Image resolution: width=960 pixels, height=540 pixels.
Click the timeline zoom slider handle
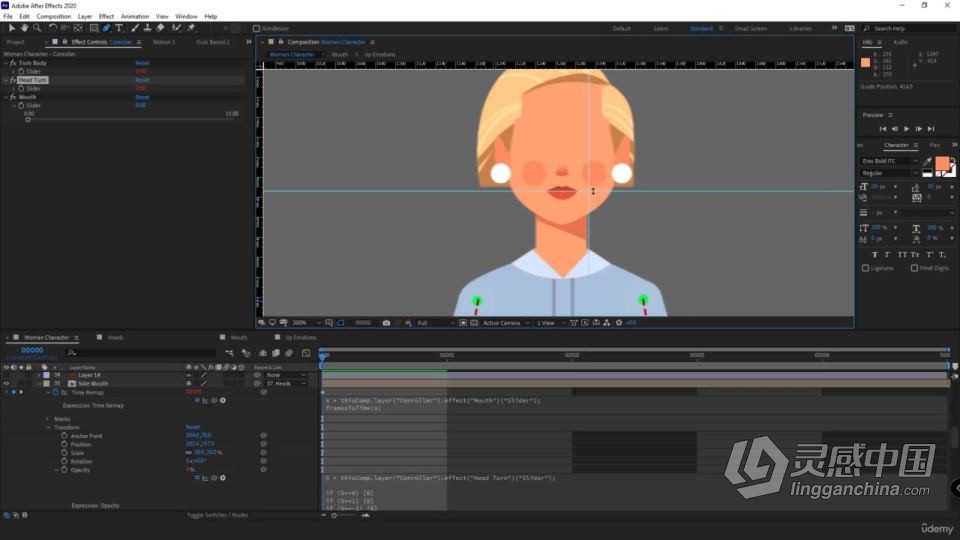point(334,516)
